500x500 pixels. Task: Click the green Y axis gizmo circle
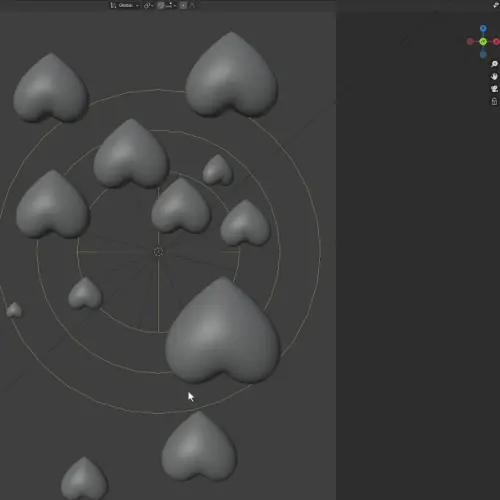pos(483,42)
